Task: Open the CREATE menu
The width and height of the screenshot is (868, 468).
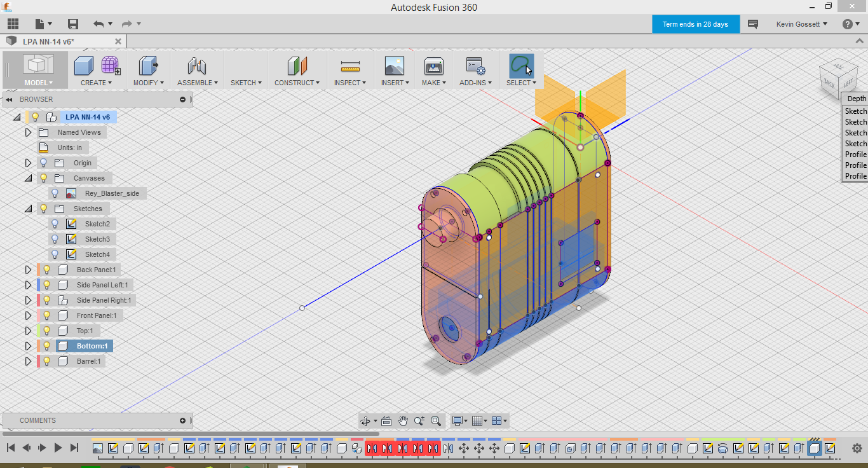Action: pyautogui.click(x=96, y=83)
